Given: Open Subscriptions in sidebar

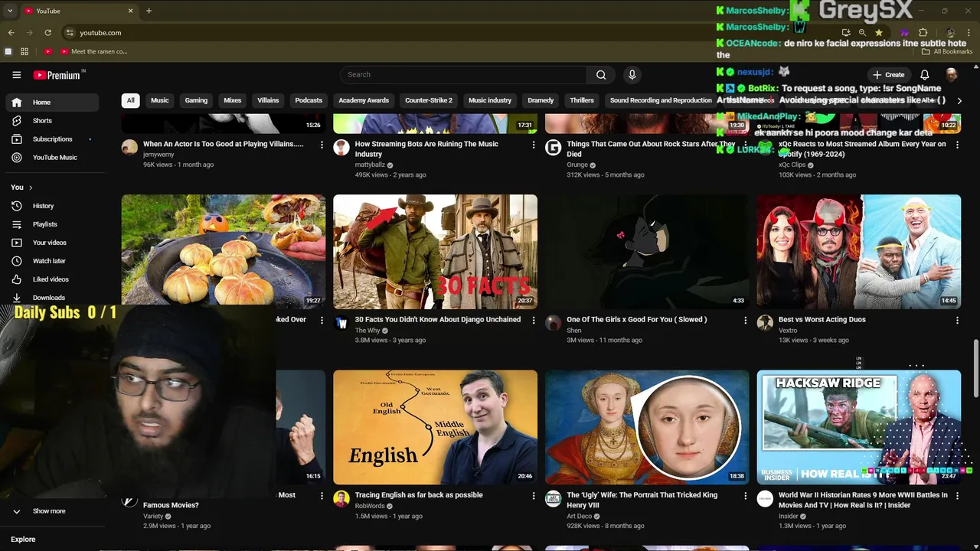Looking at the screenshot, I should (x=52, y=139).
